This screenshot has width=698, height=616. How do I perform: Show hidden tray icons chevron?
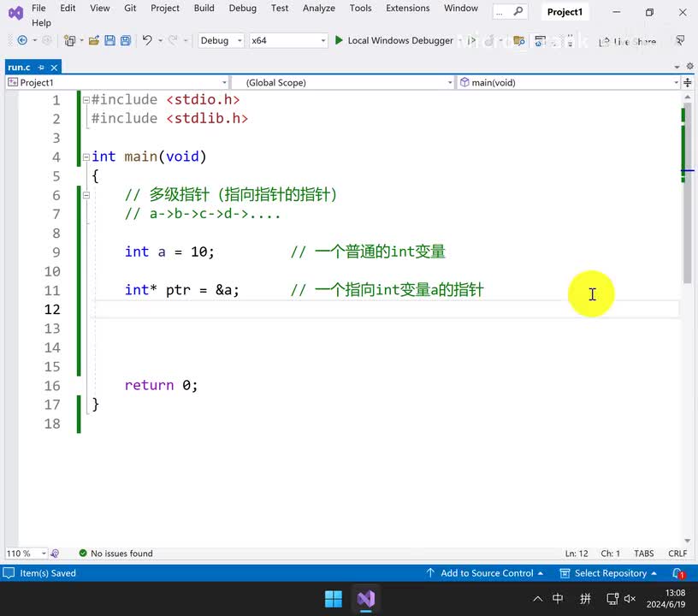click(538, 599)
